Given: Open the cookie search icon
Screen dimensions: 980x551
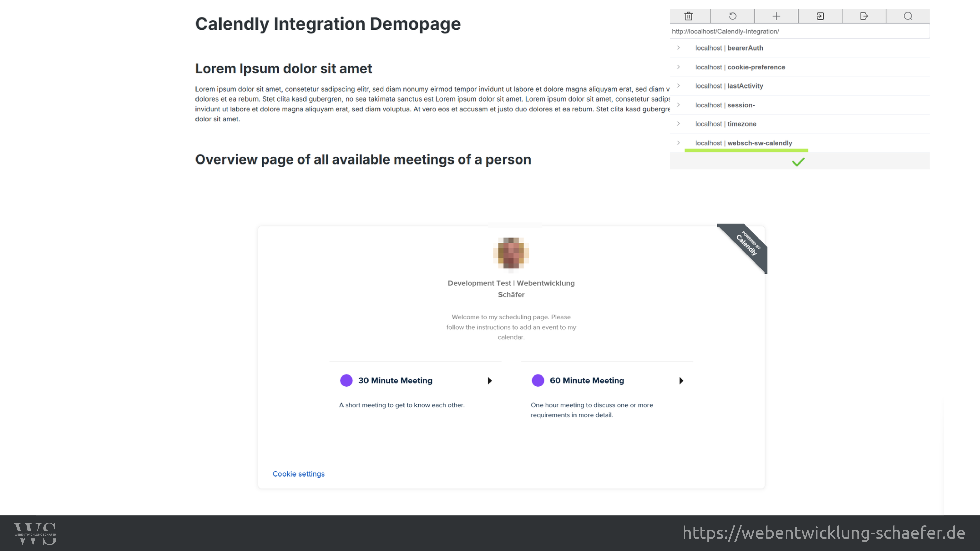Looking at the screenshot, I should 908,16.
